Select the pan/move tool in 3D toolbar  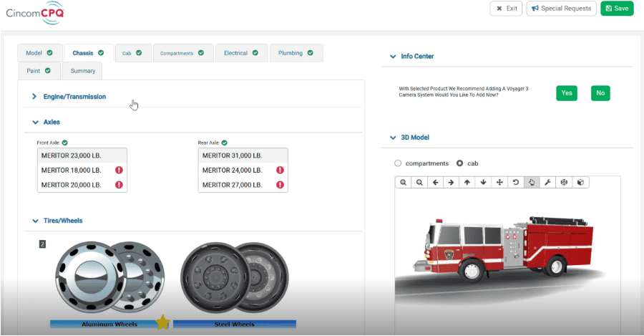[499, 182]
